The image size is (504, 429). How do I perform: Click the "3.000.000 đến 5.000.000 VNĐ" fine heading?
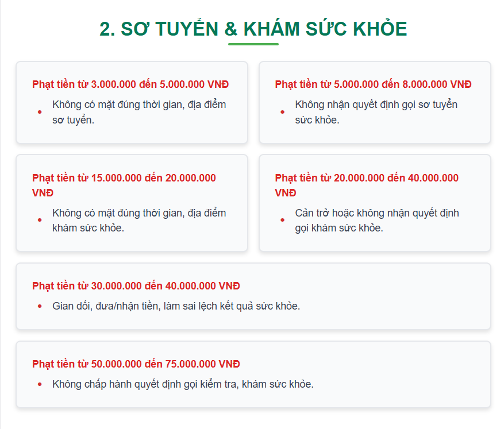pyautogui.click(x=130, y=84)
